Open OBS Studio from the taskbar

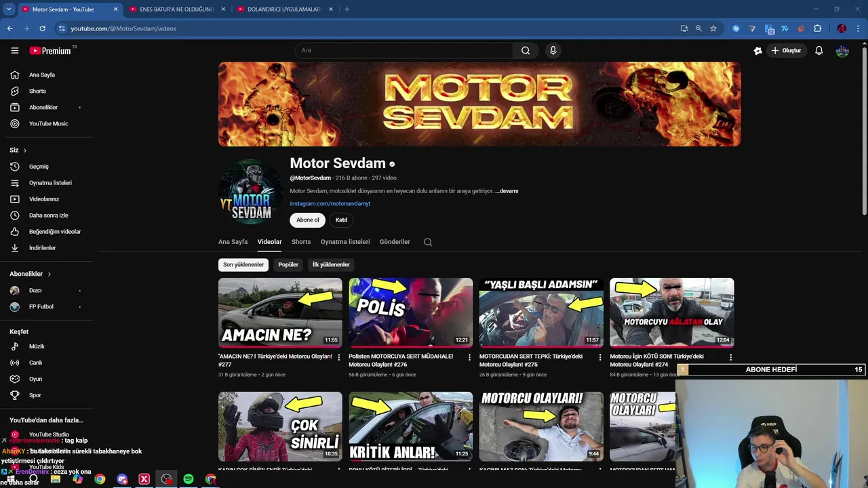pyautogui.click(x=166, y=479)
